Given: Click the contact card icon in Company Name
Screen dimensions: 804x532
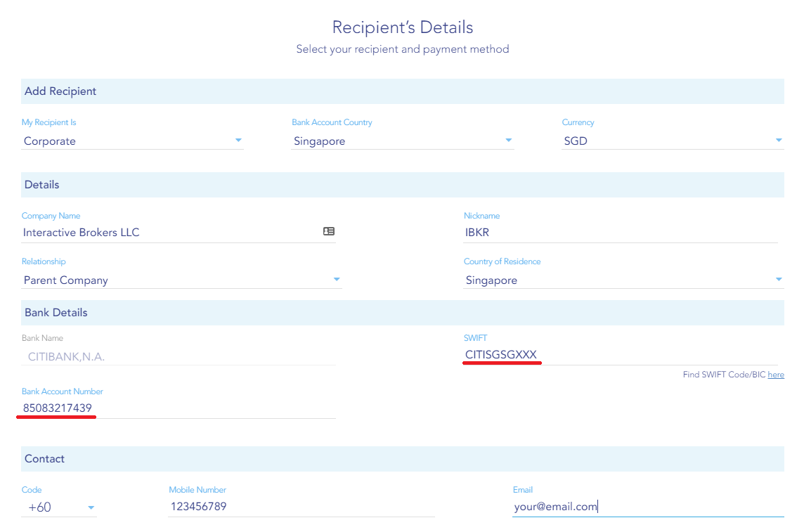Looking at the screenshot, I should [329, 231].
